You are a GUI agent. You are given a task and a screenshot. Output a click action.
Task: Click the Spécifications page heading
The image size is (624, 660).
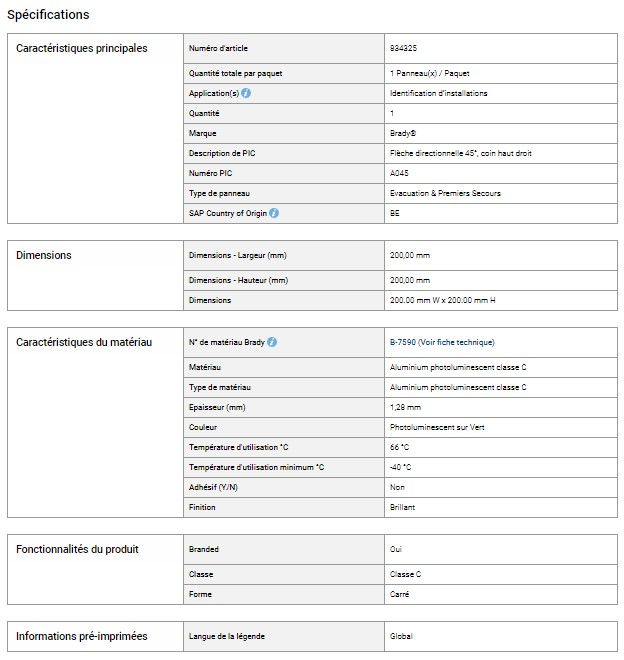pos(48,15)
